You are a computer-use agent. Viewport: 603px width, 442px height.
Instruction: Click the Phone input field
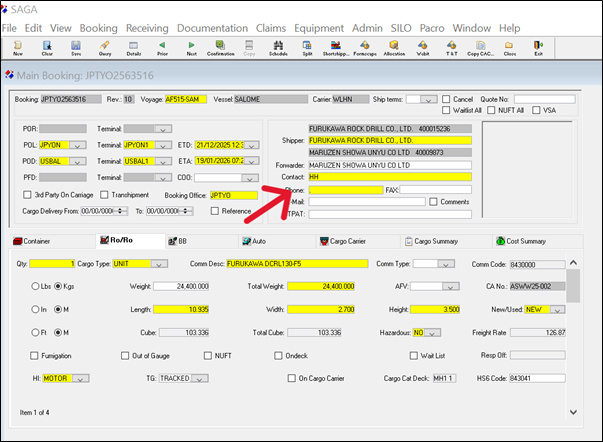pyautogui.click(x=346, y=189)
